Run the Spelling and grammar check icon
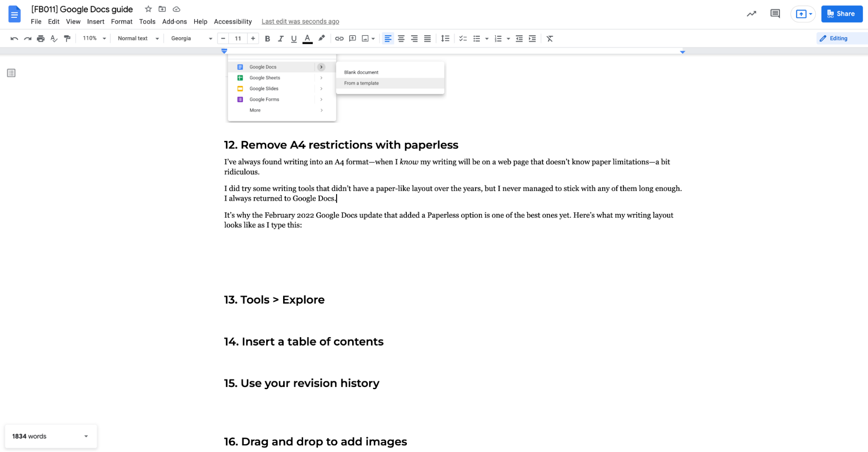This screenshot has height=452, width=868. tap(53, 38)
